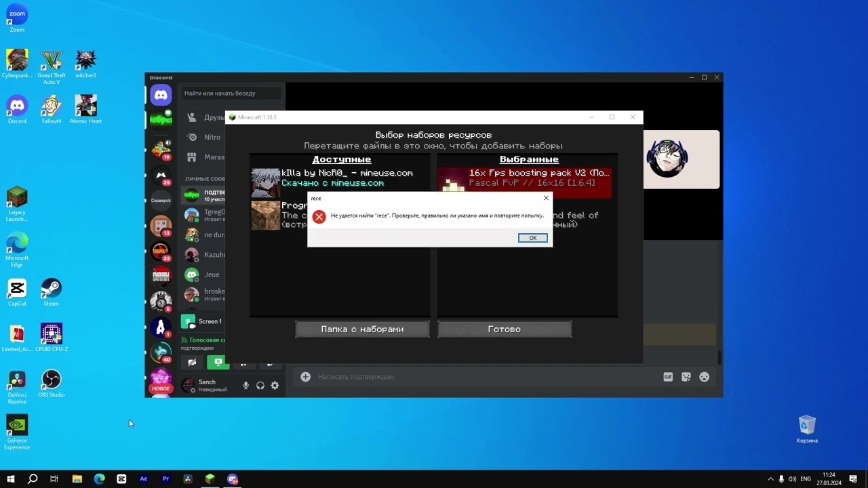Screen dimensions: 868x488
Task: Open the Магазин shop entry in Discord
Action: (x=204, y=157)
